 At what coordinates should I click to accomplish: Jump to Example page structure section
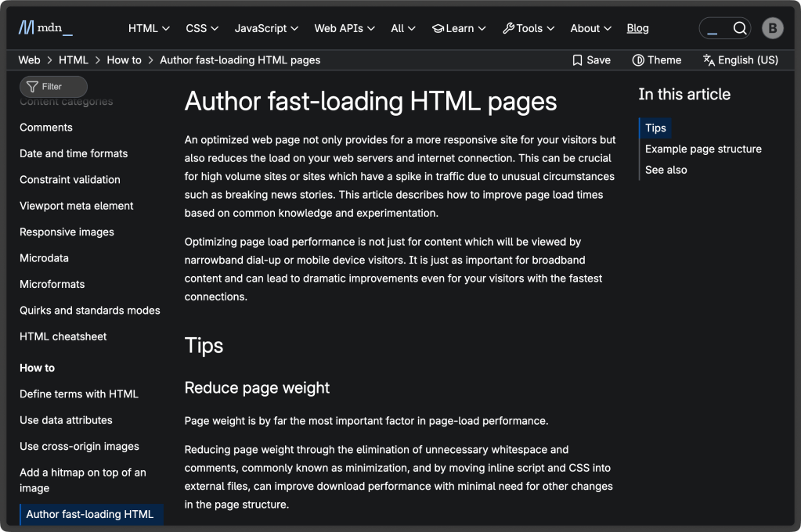(703, 149)
